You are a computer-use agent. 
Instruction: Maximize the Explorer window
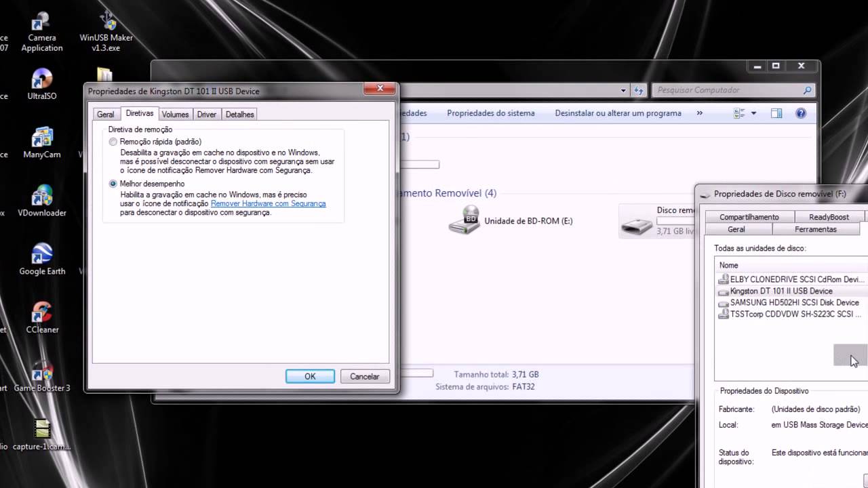[x=776, y=66]
